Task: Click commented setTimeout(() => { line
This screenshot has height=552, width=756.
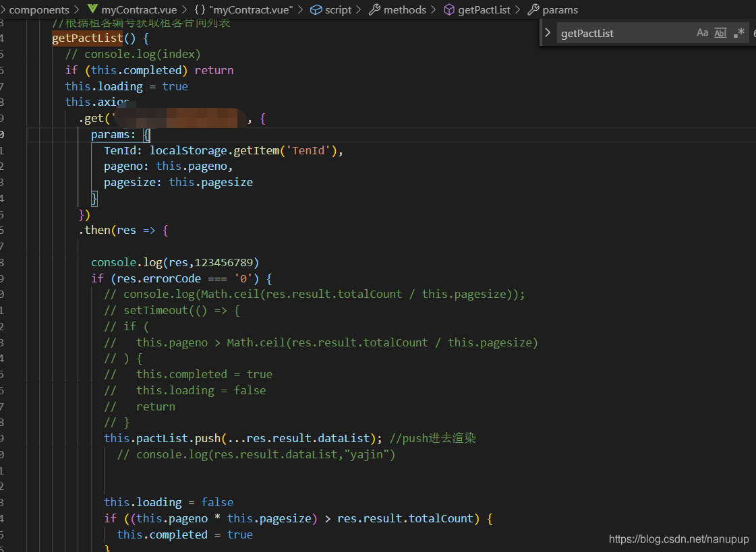Action: pyautogui.click(x=172, y=310)
